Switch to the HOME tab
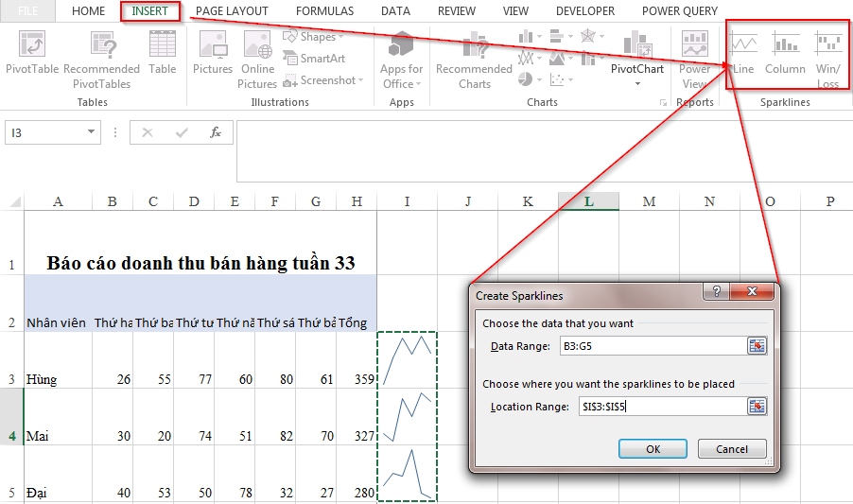The image size is (853, 504). click(x=88, y=10)
